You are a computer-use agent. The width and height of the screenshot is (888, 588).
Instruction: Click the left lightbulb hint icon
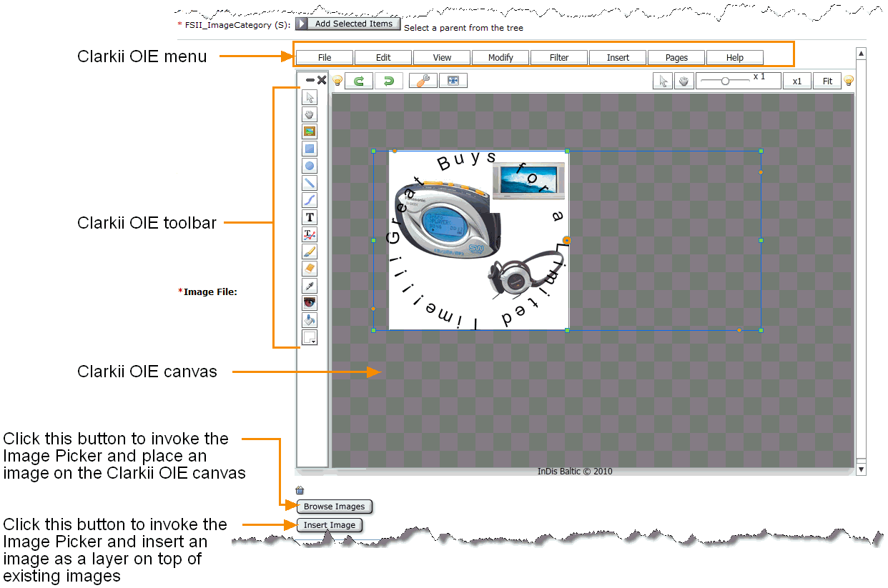337,81
